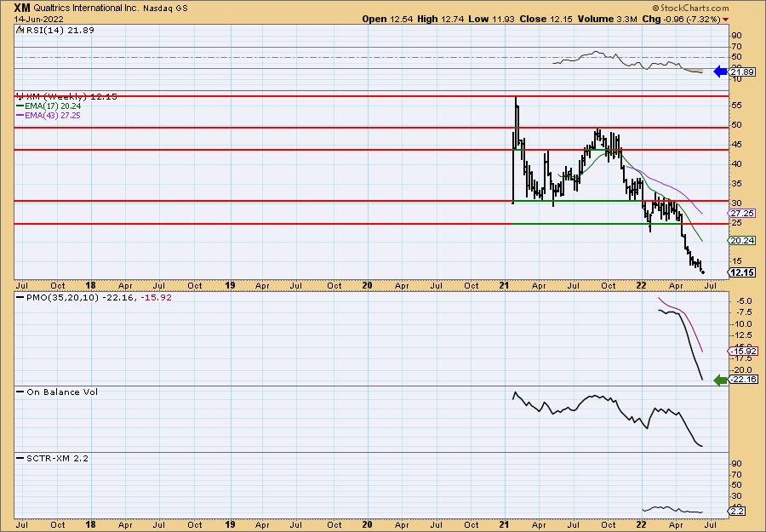Select the Close 12.15 value

coord(546,19)
